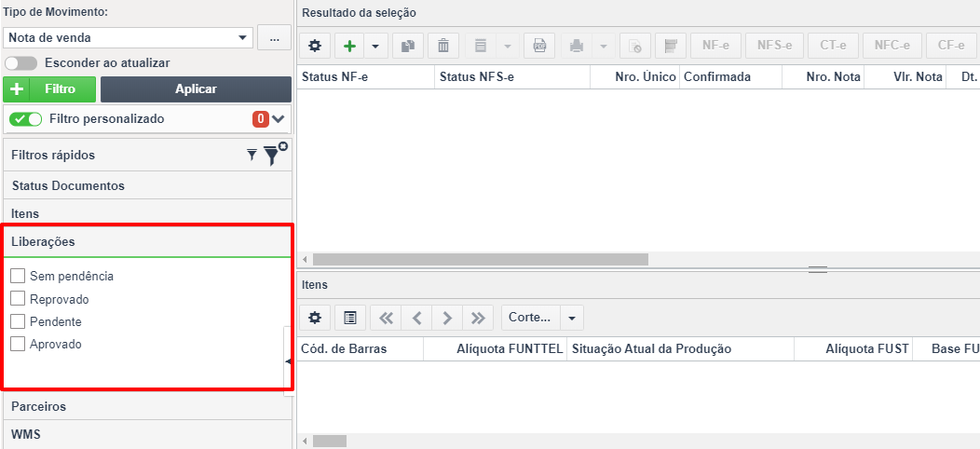Image resolution: width=980 pixels, height=449 pixels.
Task: Go to first item record
Action: point(386,318)
